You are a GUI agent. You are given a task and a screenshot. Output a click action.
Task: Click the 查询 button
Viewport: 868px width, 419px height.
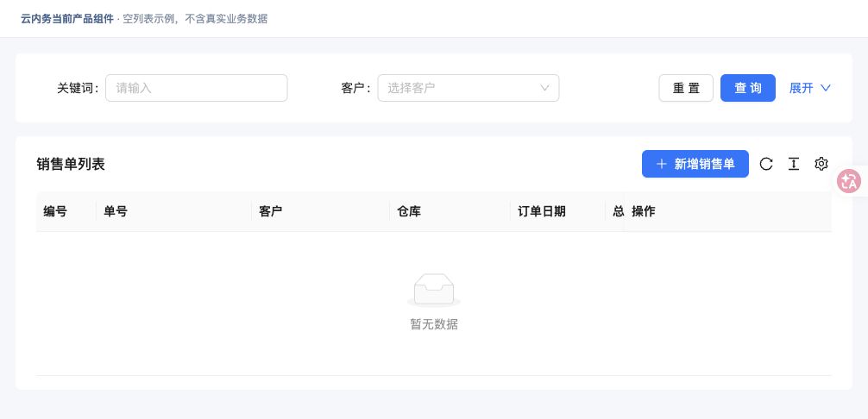point(748,88)
